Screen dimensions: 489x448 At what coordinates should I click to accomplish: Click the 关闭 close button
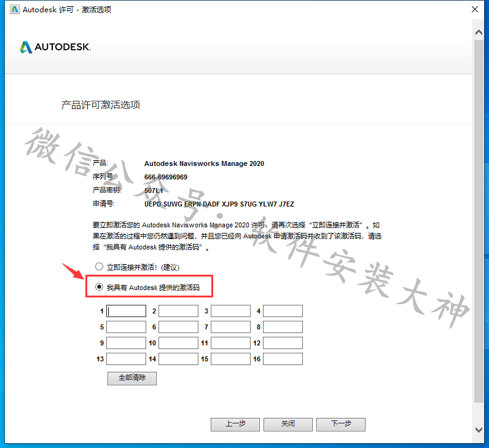click(288, 424)
